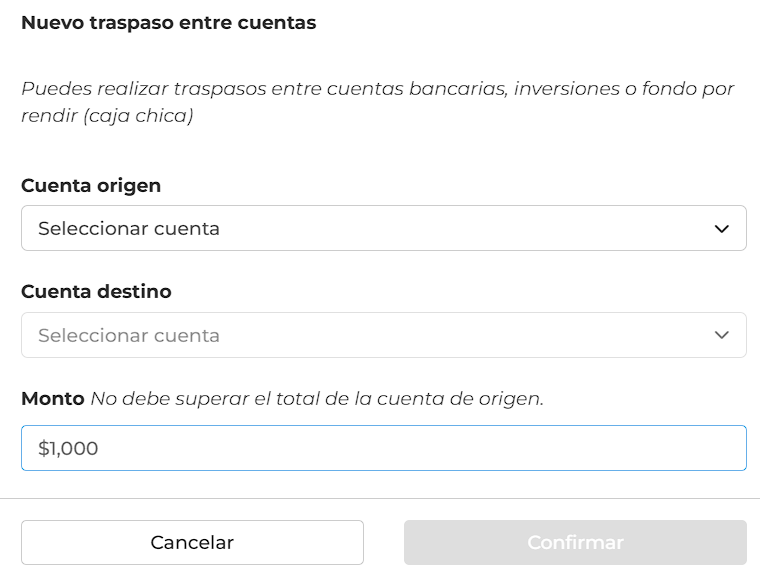Open the Cuenta destino account dropdown
The image size is (760, 577).
coord(383,335)
